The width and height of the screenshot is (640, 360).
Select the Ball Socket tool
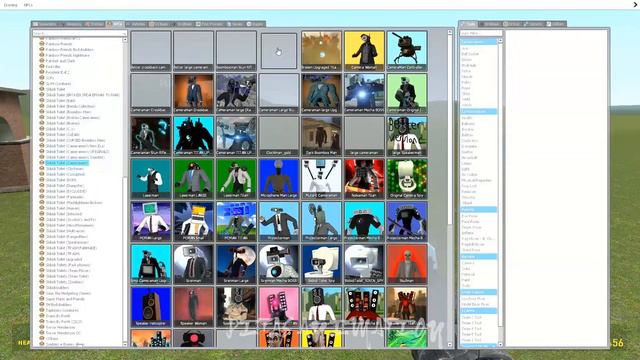(470, 54)
